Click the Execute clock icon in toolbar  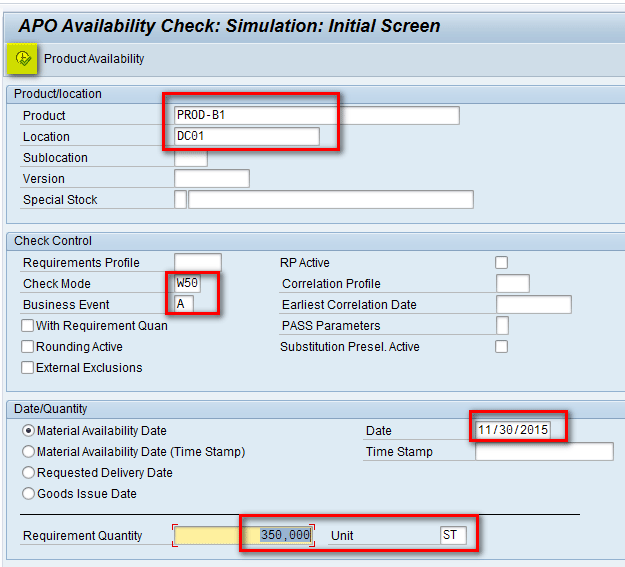[x=24, y=59]
